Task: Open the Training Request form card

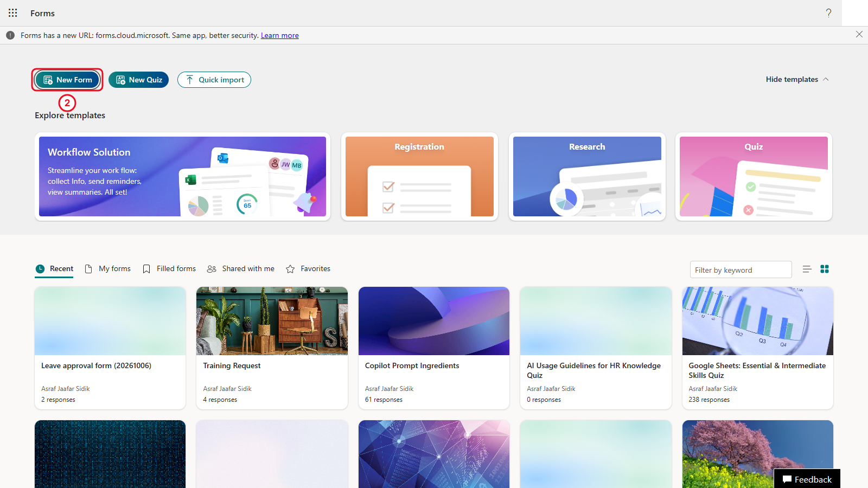Action: click(x=272, y=348)
